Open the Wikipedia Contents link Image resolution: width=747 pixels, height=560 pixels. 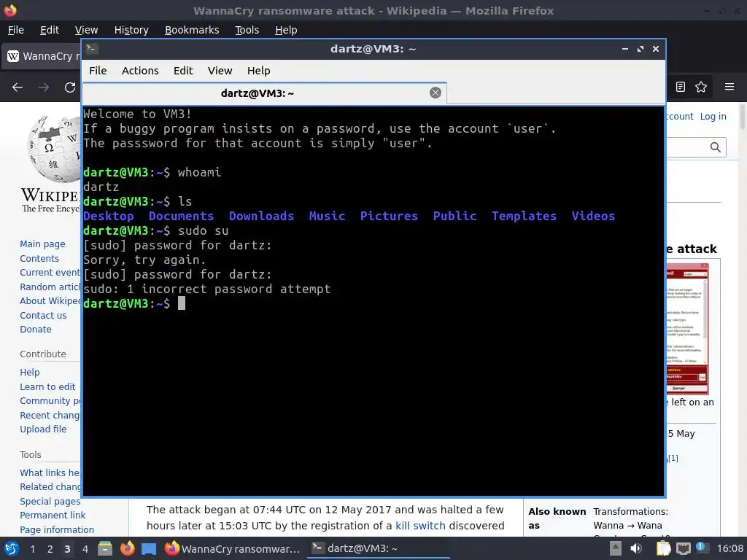coord(39,259)
